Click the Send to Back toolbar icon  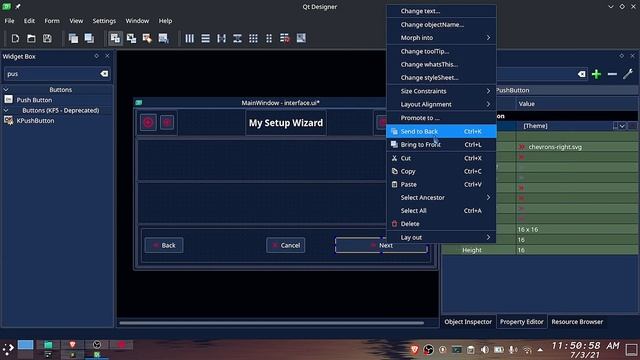(x=73, y=38)
